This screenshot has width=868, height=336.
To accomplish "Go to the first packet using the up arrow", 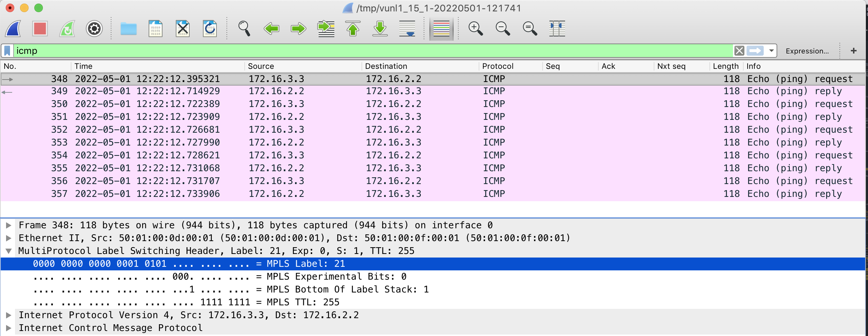I will 353,29.
